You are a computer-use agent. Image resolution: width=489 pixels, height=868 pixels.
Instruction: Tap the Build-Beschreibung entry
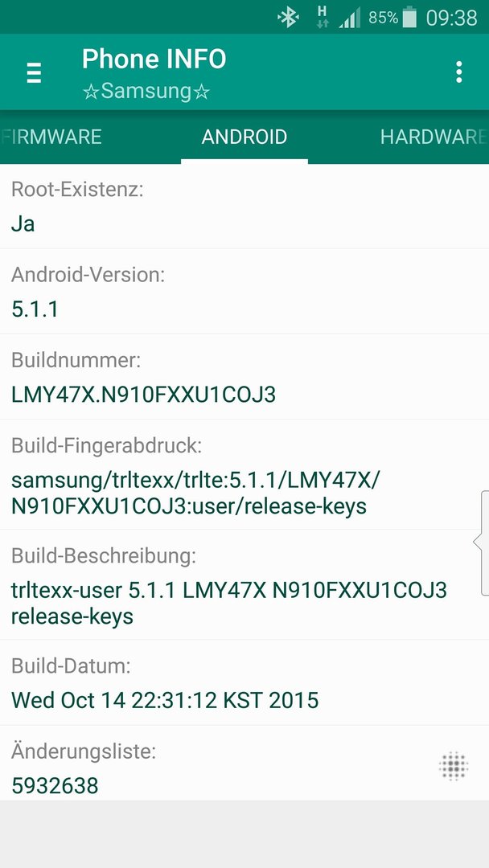click(x=244, y=584)
